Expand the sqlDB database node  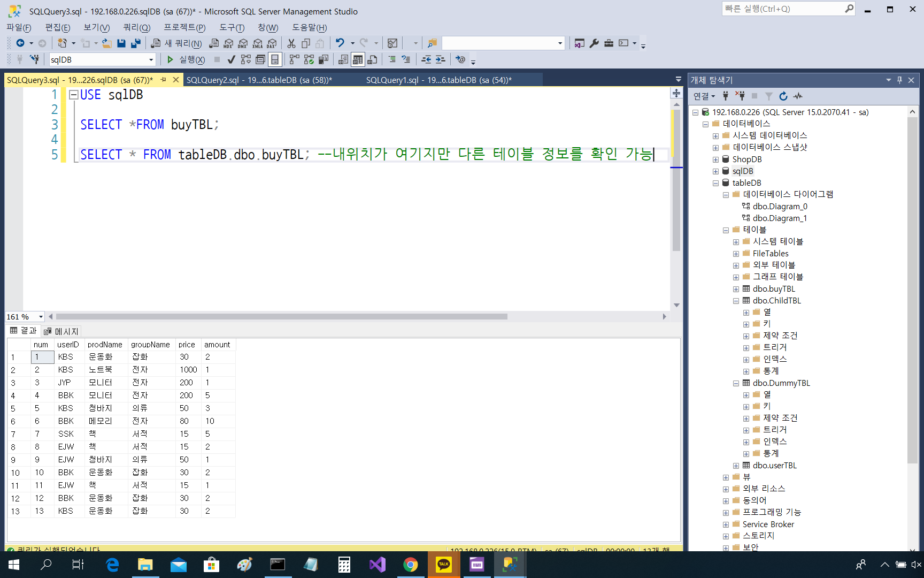[x=715, y=171]
